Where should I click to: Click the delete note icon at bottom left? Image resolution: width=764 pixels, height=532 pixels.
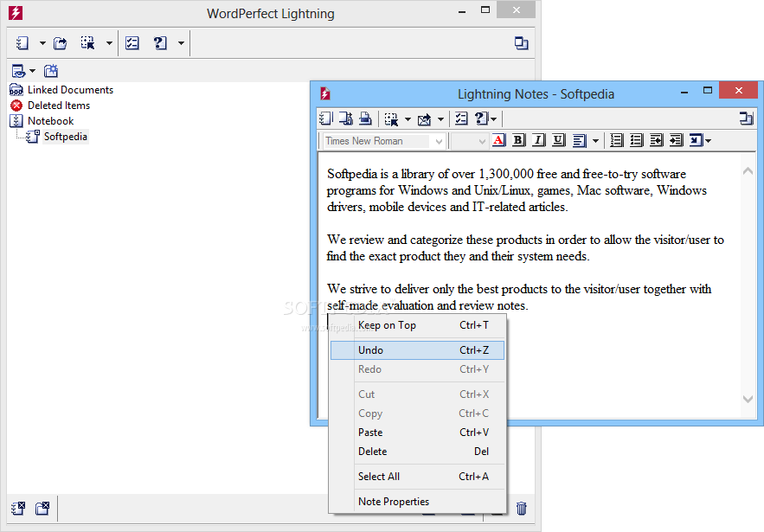18,509
